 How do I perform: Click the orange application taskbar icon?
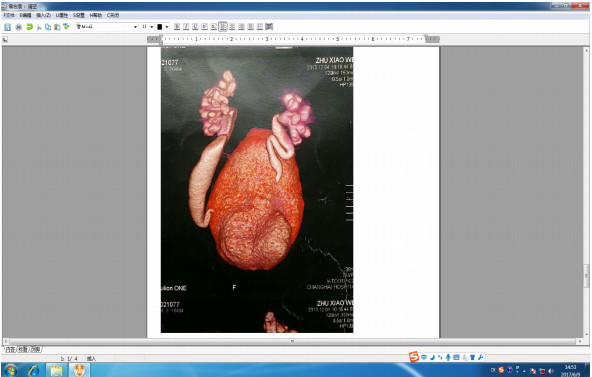(79, 370)
